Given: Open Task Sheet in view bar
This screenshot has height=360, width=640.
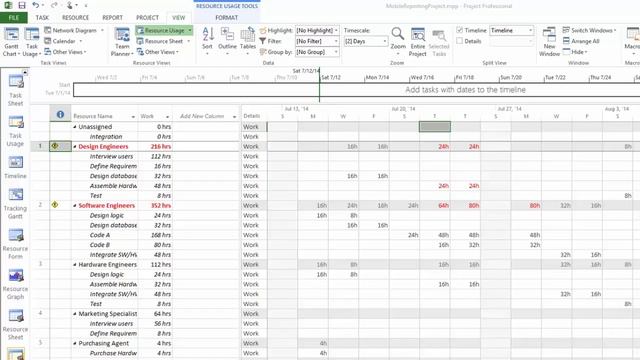Looking at the screenshot, I should coord(16,90).
